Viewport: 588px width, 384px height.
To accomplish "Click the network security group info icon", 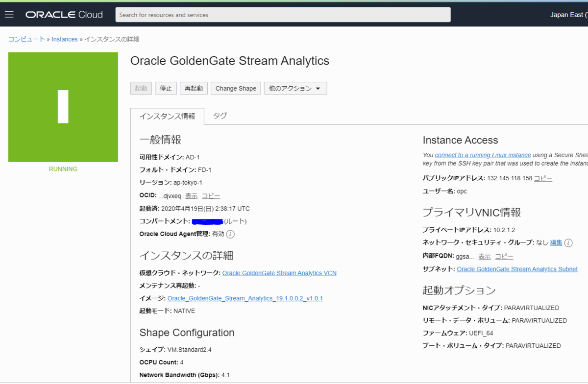I will click(x=568, y=243).
